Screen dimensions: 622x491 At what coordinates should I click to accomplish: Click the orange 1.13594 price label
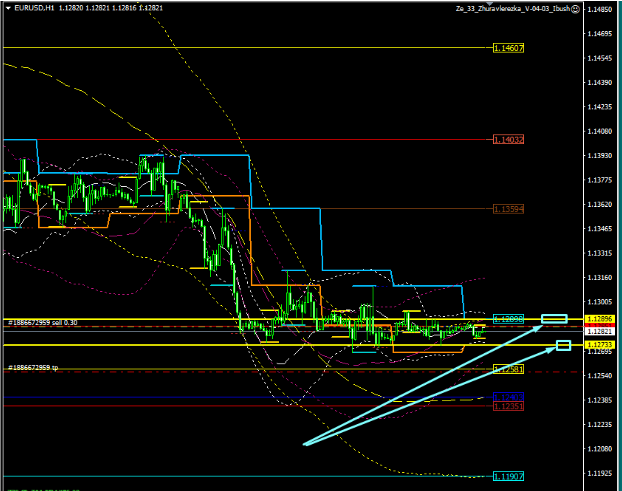point(509,208)
